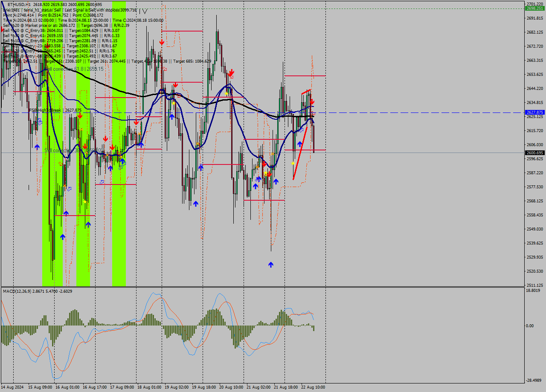Click the ETHUSD,H1 chart symbol title

coord(19,4)
